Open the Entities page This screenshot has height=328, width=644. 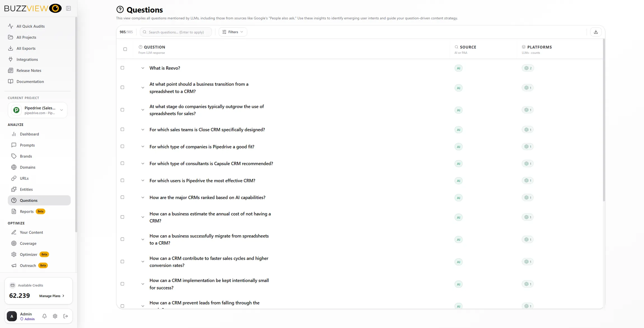(39, 189)
